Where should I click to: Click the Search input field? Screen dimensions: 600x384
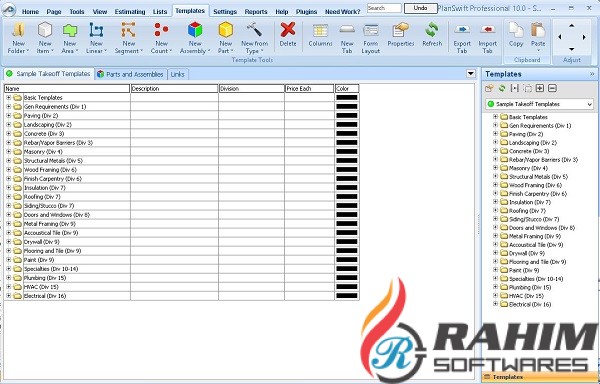(x=384, y=8)
